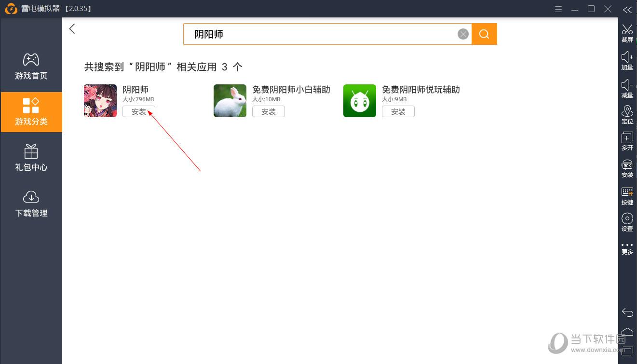
Task: Clear the search field with the X button
Action: [463, 34]
